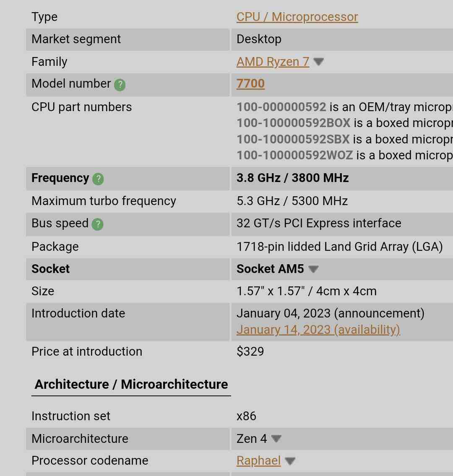Click the Architecture / Microarchitecture section heading
The height and width of the screenshot is (476, 453).
[x=131, y=385]
